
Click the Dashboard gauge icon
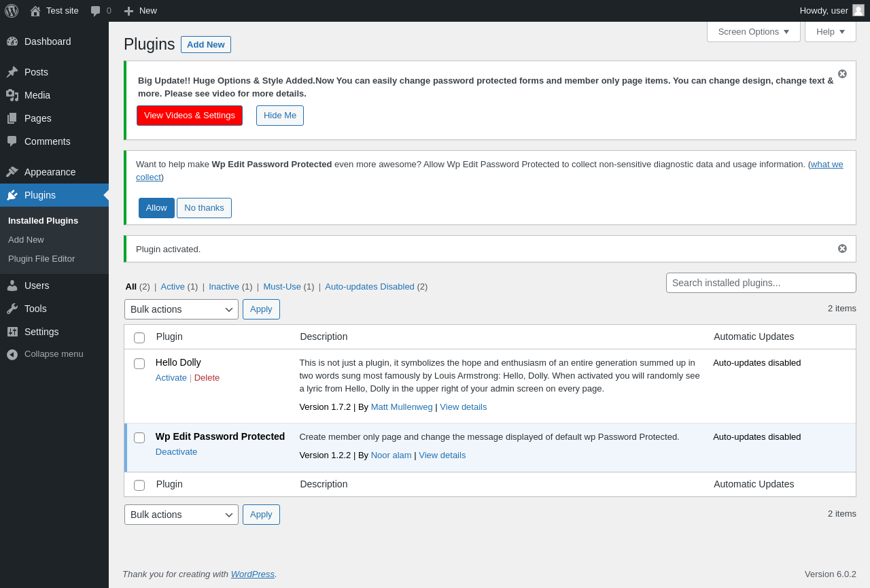coord(12,41)
